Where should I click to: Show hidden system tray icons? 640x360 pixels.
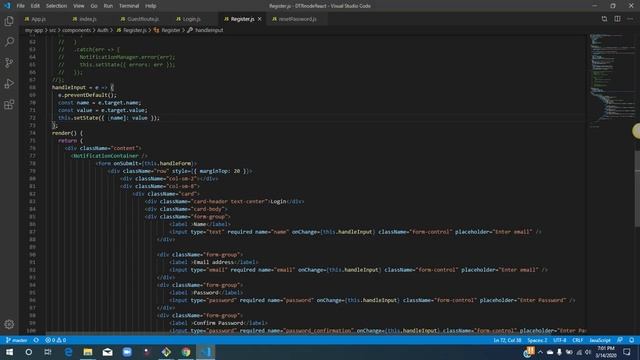pos(540,352)
